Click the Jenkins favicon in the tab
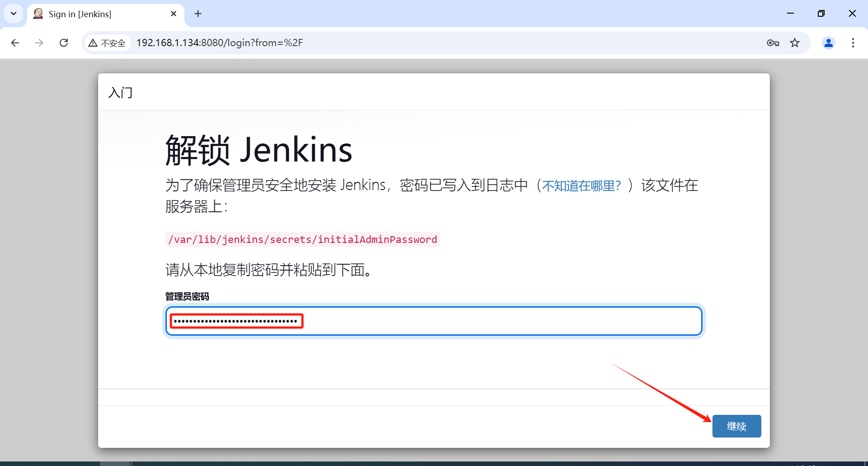The image size is (868, 466). 38,14
